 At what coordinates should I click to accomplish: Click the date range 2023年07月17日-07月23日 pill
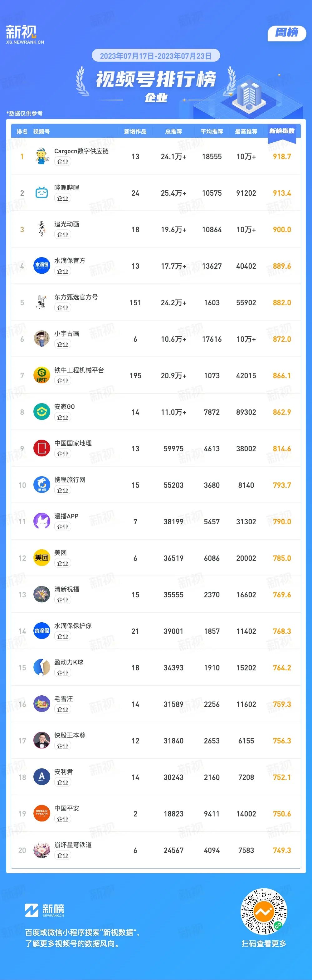tap(156, 56)
